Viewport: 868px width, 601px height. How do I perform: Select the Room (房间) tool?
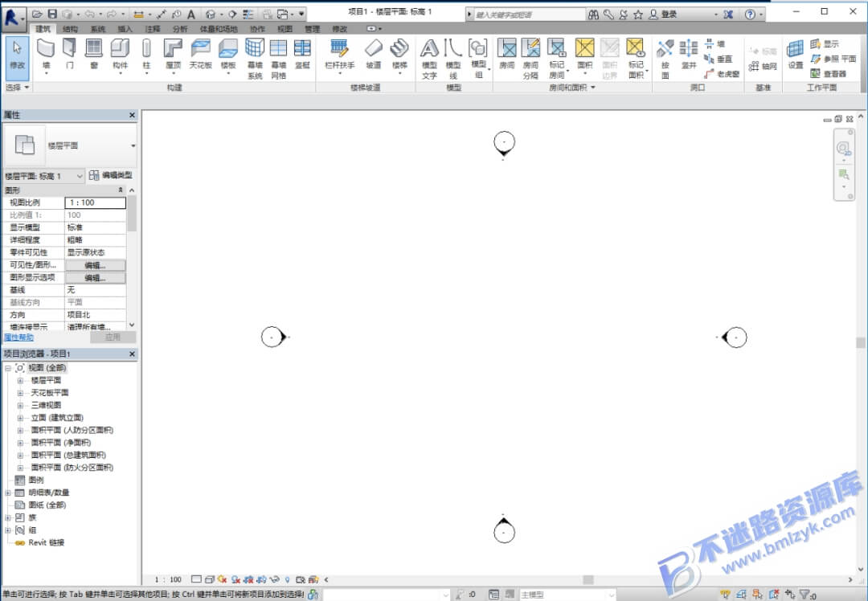point(506,55)
